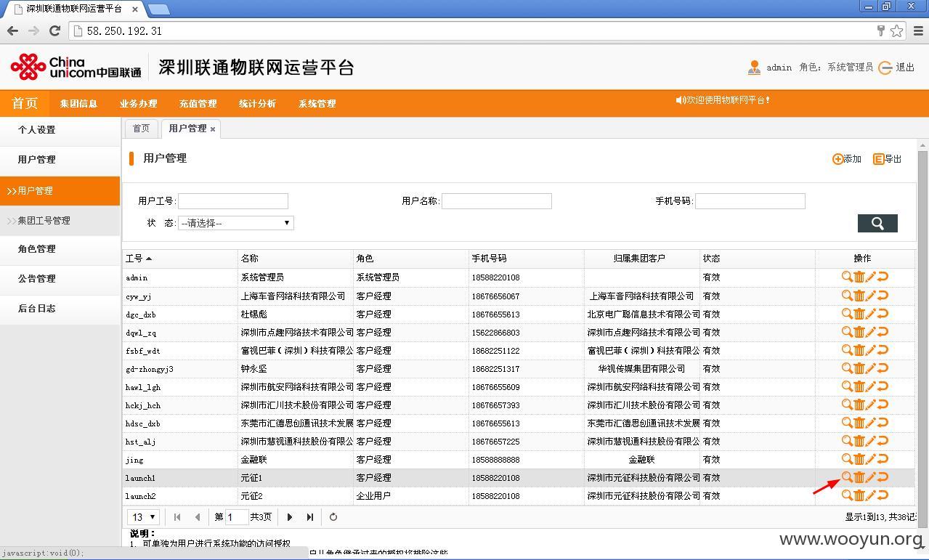929x560 pixels.
Task: Sort by 手机号码 column header
Action: pos(489,259)
